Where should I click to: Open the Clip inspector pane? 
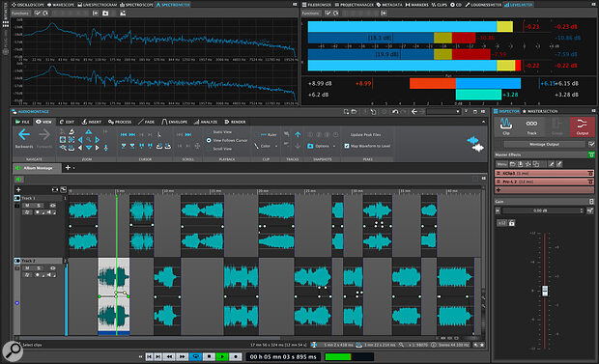[x=506, y=126]
